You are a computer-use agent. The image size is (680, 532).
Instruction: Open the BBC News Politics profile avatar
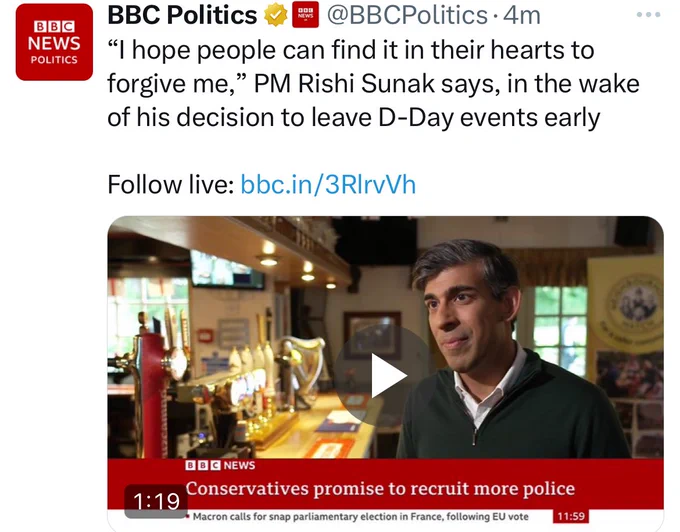pyautogui.click(x=54, y=42)
